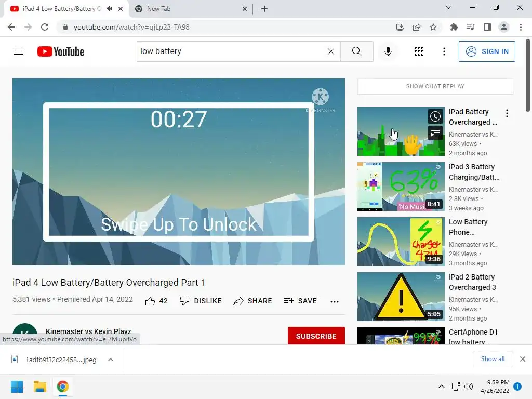
Task: Open Windows Start menu
Action: (17, 387)
